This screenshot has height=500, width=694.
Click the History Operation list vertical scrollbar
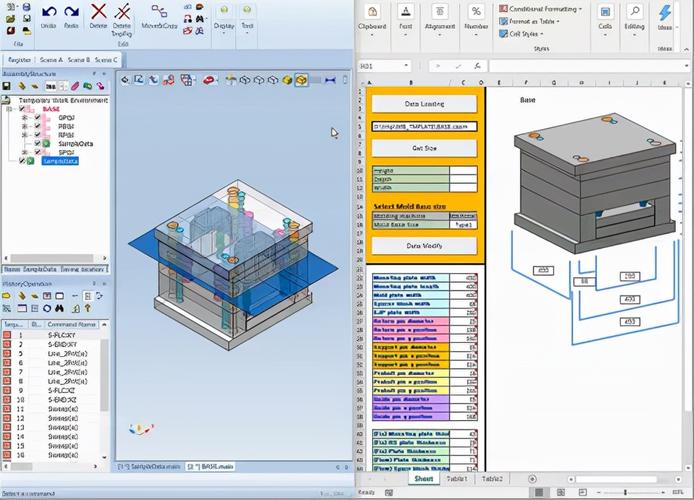coord(104,376)
